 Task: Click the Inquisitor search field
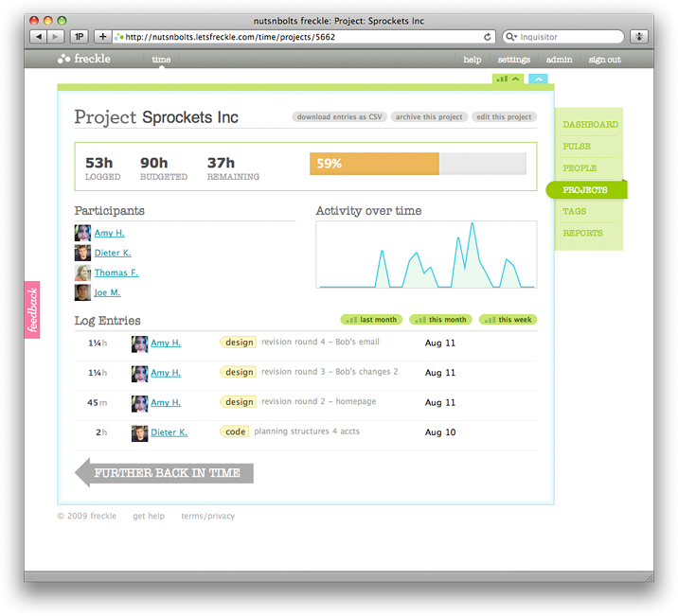(563, 37)
